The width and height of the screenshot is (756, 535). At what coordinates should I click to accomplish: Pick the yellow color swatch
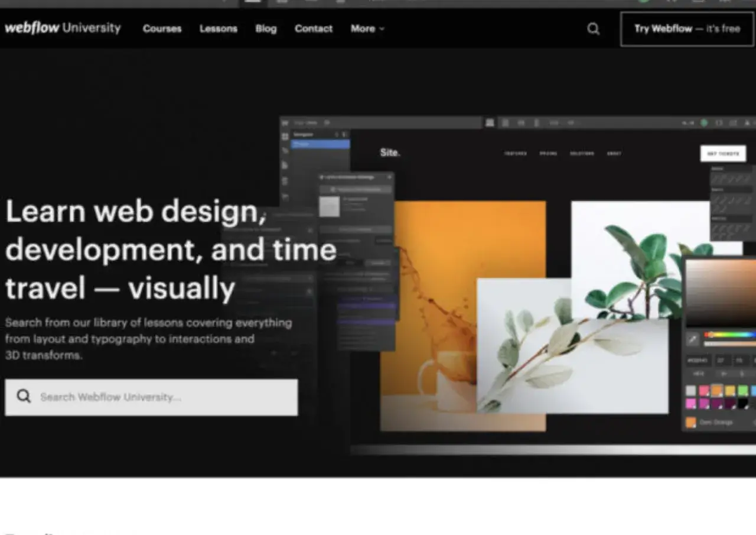[x=729, y=391]
